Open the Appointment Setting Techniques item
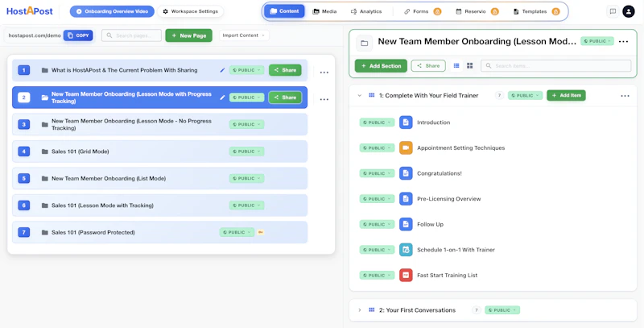 (x=460, y=148)
